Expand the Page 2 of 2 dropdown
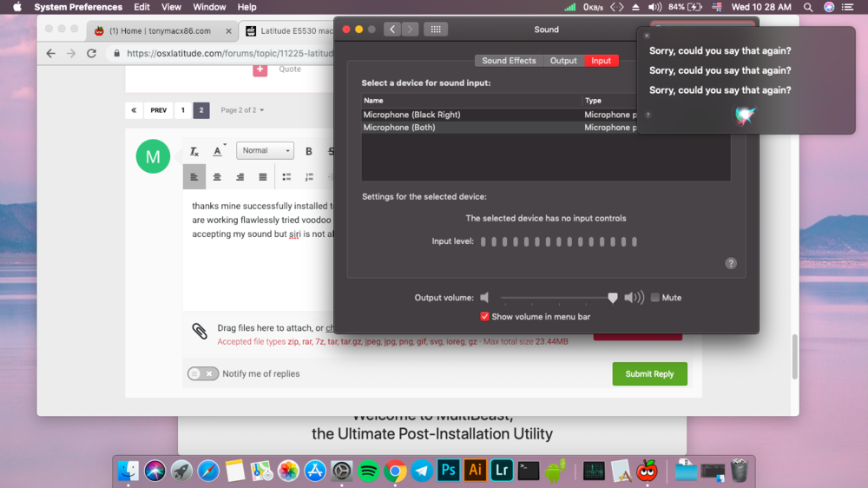868x488 pixels. (242, 110)
